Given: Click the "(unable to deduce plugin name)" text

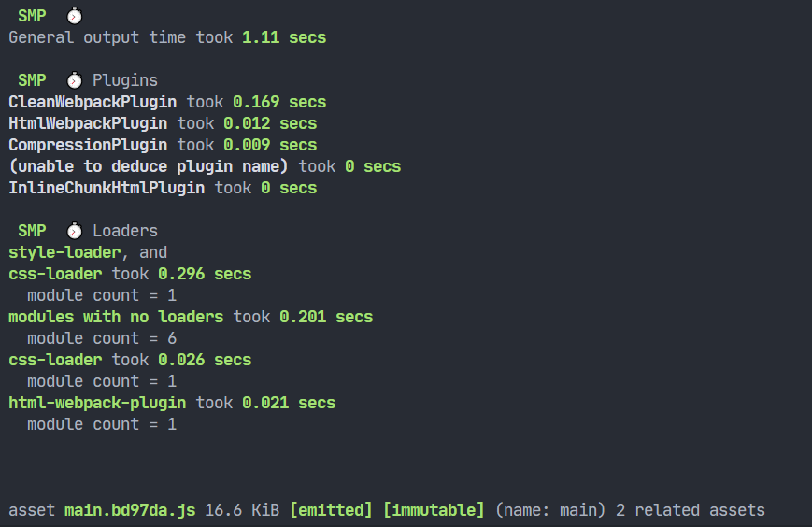Looking at the screenshot, I should [149, 166].
